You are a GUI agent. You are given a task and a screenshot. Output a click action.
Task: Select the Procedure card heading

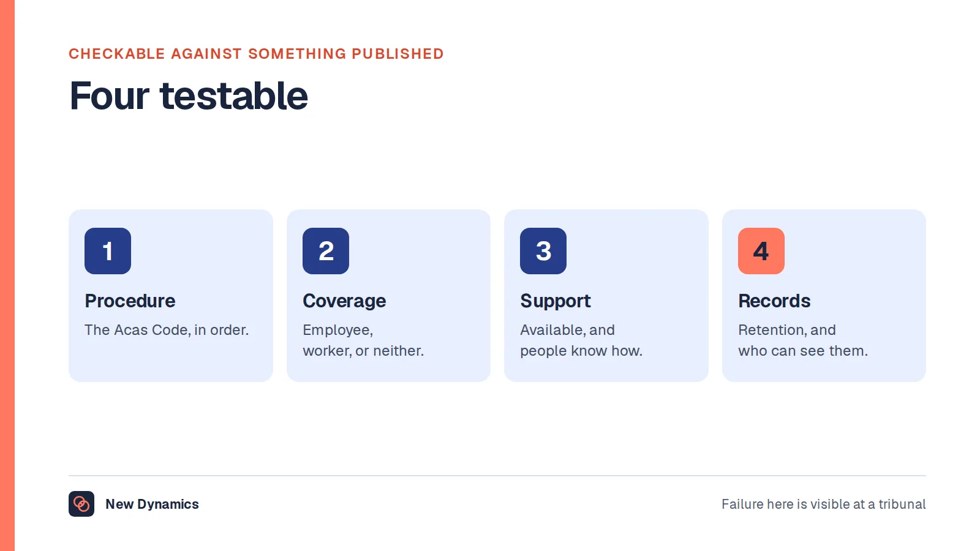coord(130,301)
